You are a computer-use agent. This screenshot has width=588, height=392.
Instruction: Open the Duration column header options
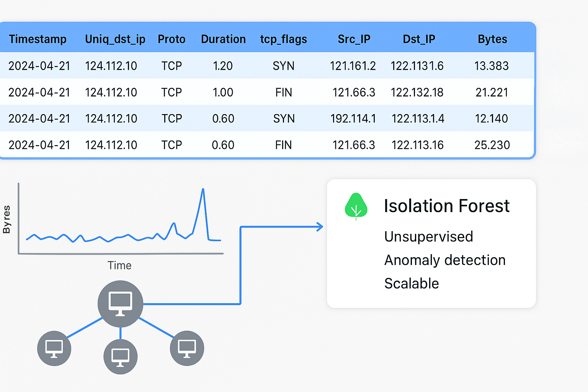click(223, 39)
